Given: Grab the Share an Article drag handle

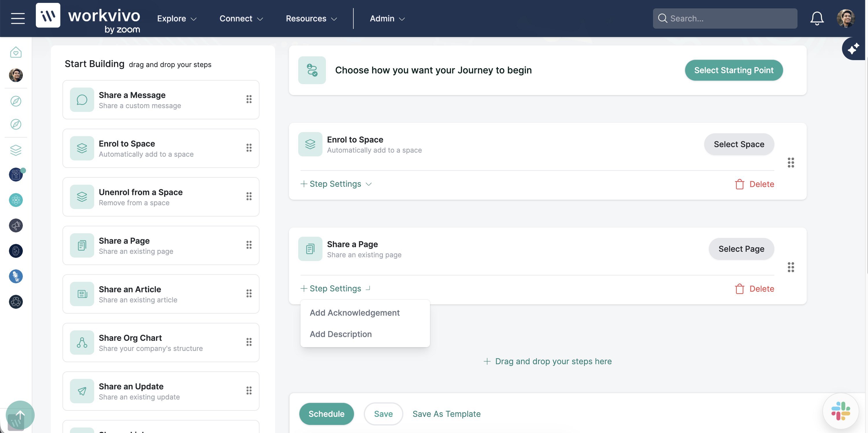Looking at the screenshot, I should (249, 293).
